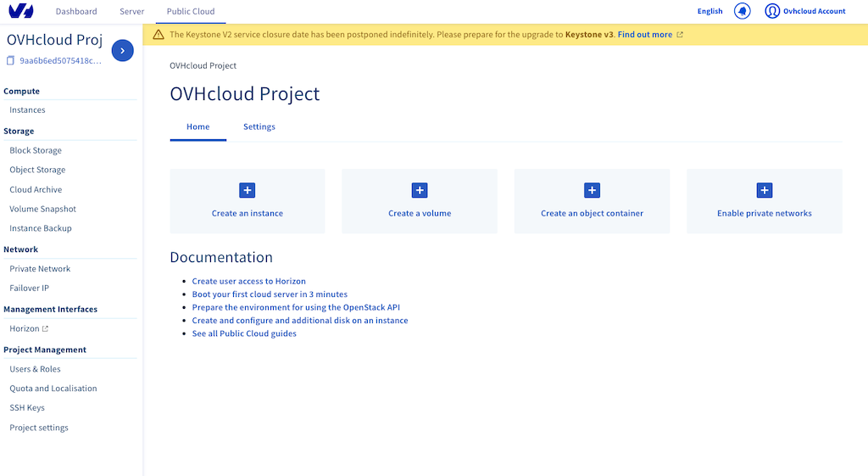Click the Project Management section heading
This screenshot has height=476, width=868.
45,350
